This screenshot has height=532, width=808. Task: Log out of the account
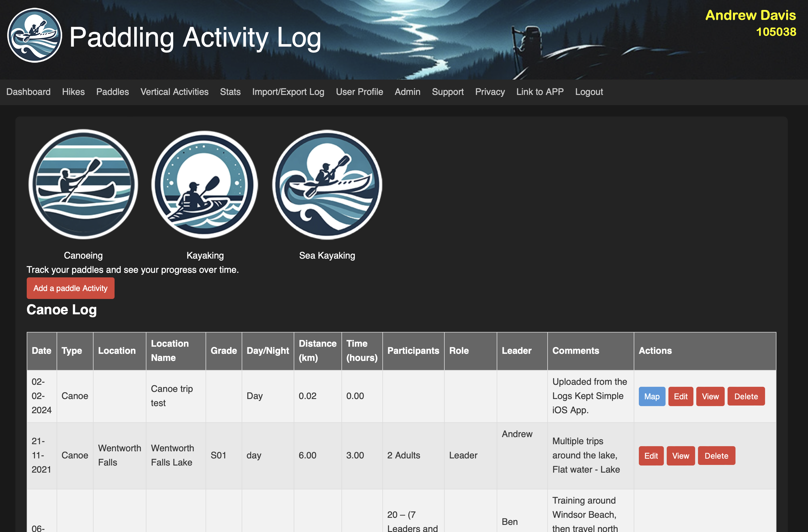click(589, 92)
